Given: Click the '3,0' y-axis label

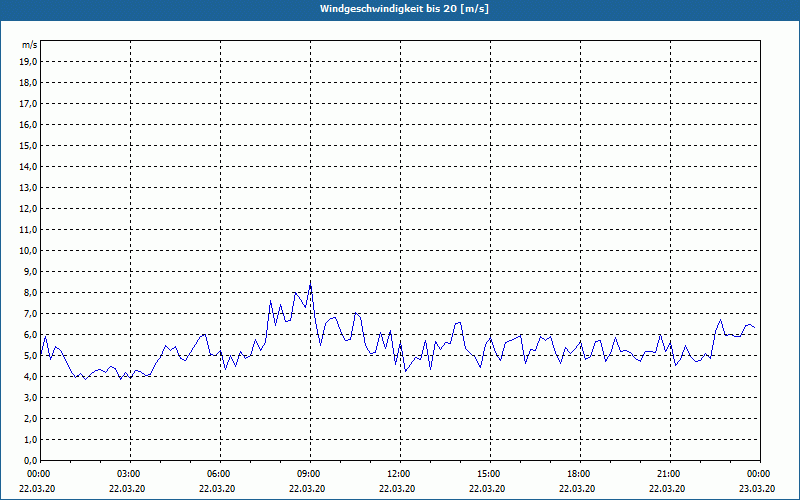Looking at the screenshot, I should coord(31,397).
